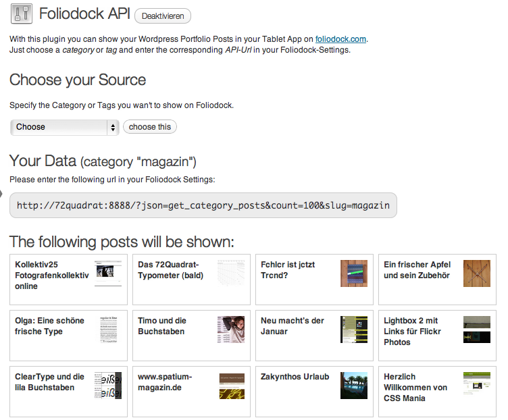This screenshot has width=508, height=420.
Task: Click the www.spatium-magazin.de post thumbnail
Action: pos(232,386)
